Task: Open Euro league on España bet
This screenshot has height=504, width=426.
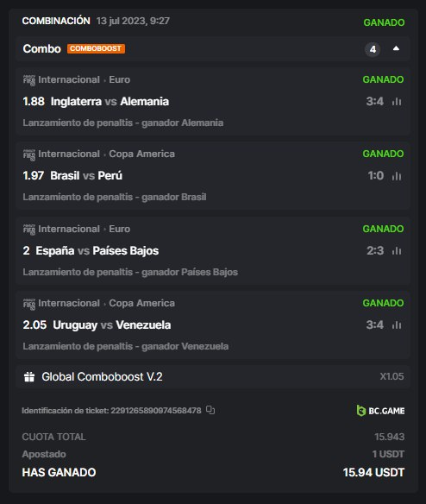Action: click(x=120, y=229)
